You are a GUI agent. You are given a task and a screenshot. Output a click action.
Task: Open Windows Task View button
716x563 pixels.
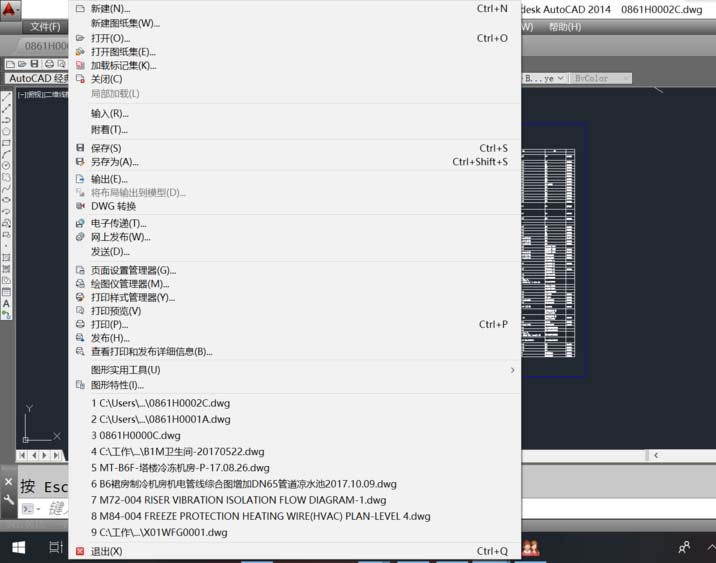point(56,547)
